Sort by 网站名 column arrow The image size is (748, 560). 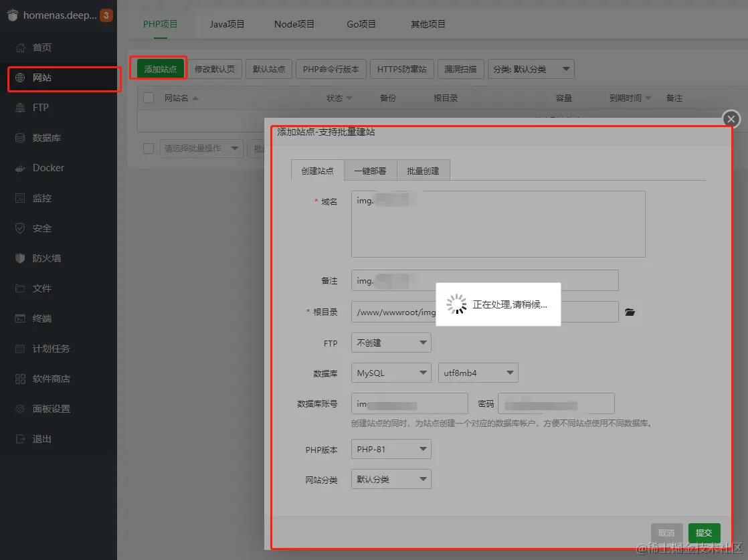[195, 98]
